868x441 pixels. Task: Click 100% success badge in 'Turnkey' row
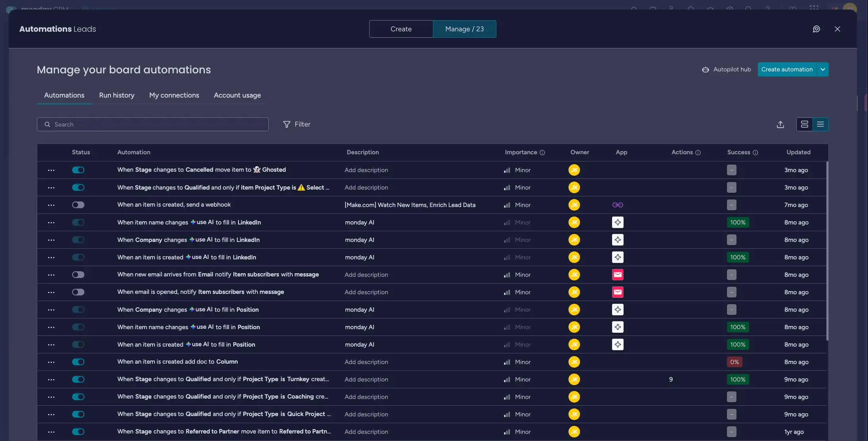[738, 380]
